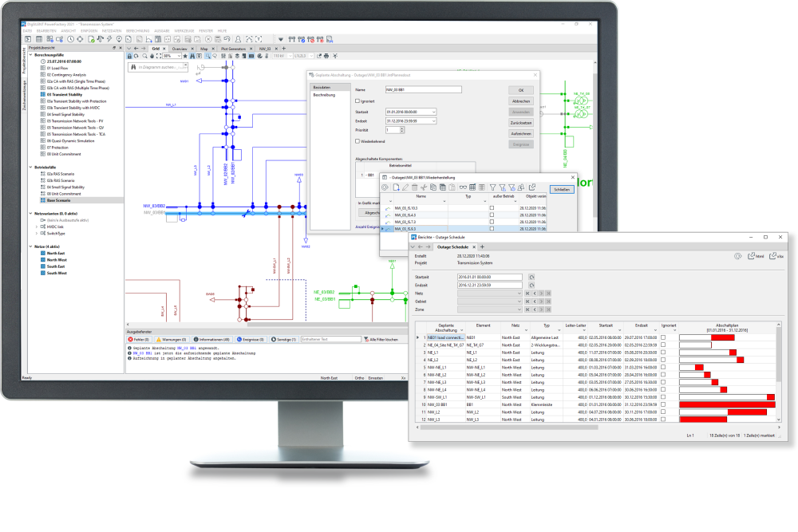Image resolution: width=798 pixels, height=532 pixels.
Task: Open the BERECHNUNG menu
Action: [138, 31]
